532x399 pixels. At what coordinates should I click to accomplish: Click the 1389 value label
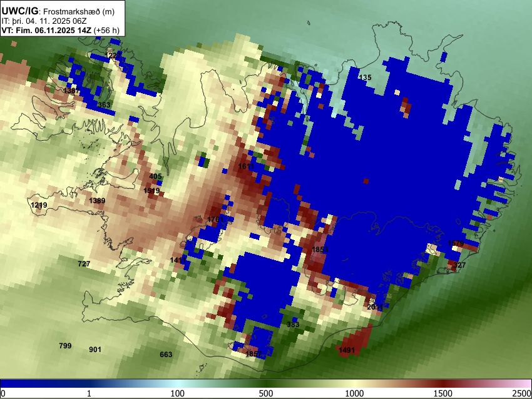coord(97,201)
